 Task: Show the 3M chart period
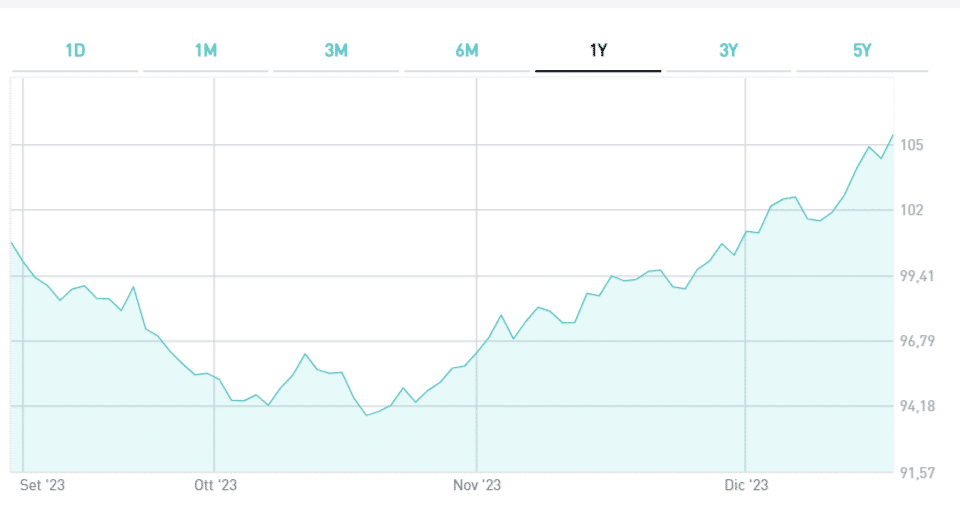[336, 50]
